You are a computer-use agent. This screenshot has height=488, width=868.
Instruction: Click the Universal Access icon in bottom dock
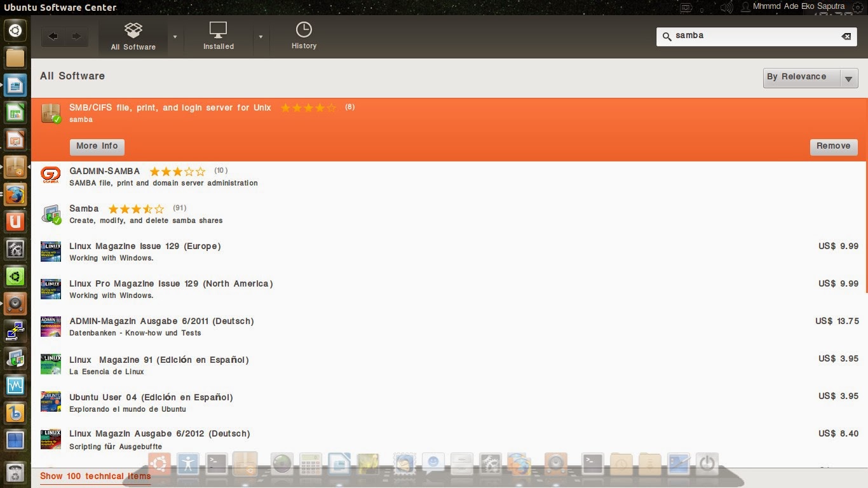[x=188, y=464]
